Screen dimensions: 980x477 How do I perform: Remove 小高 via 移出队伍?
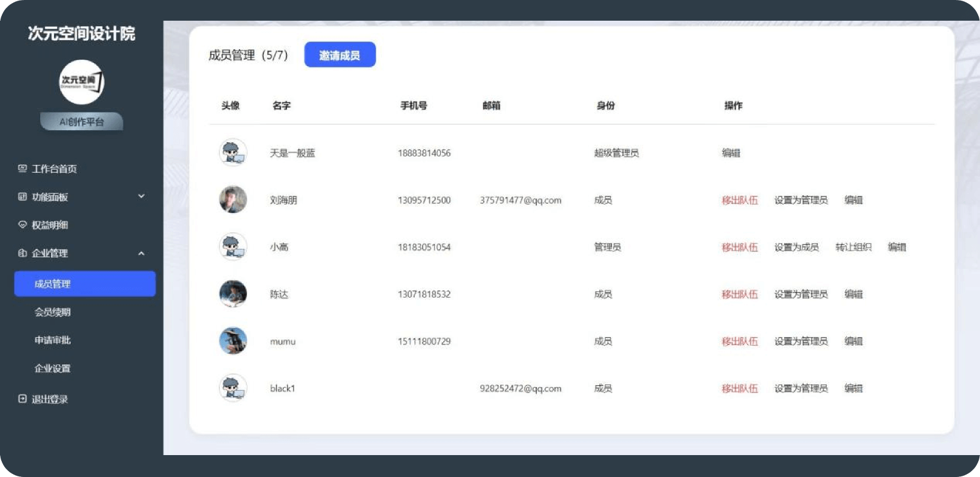740,247
